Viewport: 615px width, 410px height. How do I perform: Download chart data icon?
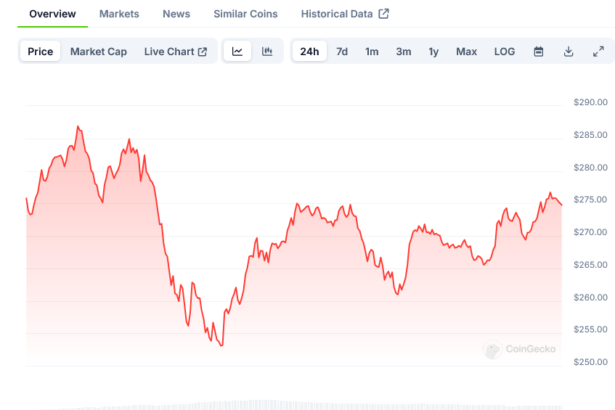(x=568, y=52)
